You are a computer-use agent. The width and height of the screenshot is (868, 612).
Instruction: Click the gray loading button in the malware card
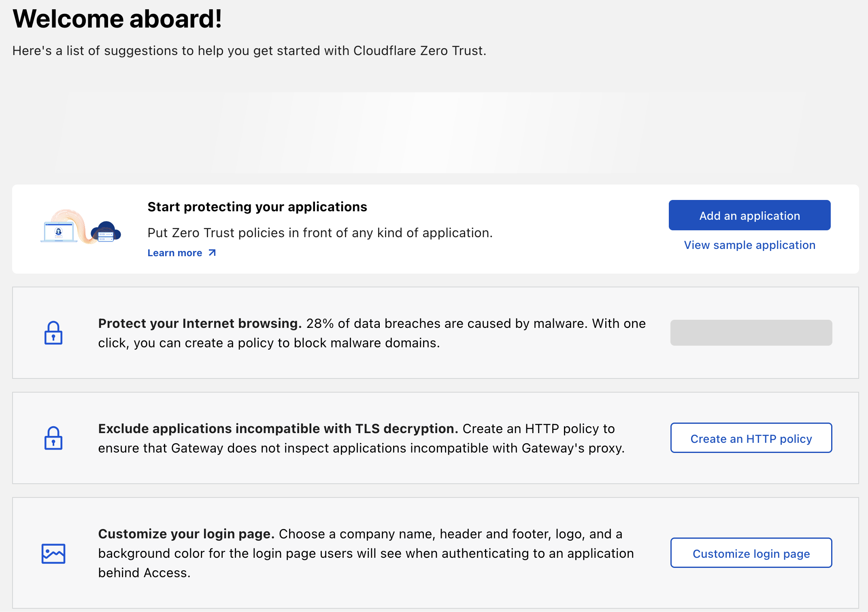coord(751,333)
